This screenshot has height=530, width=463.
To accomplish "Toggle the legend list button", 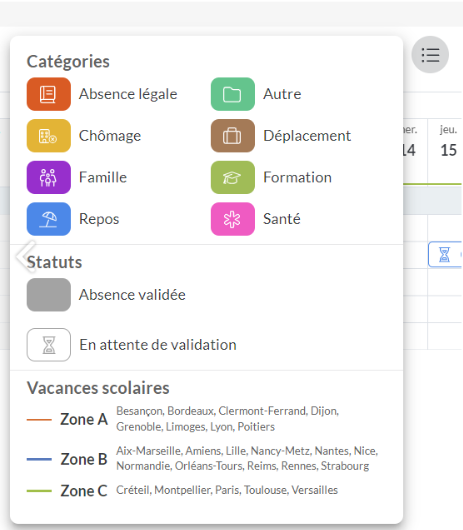I will pyautogui.click(x=430, y=54).
